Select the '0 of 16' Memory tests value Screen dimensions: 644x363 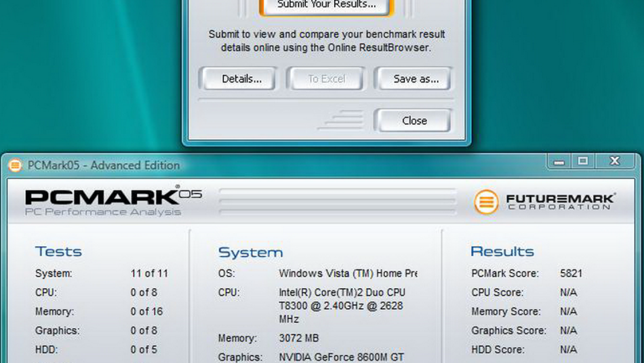click(147, 312)
